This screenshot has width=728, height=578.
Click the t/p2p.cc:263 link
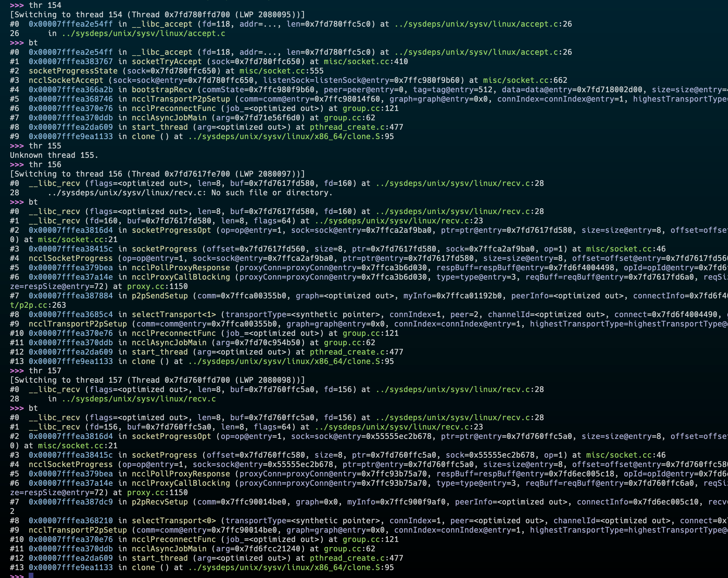click(x=37, y=305)
